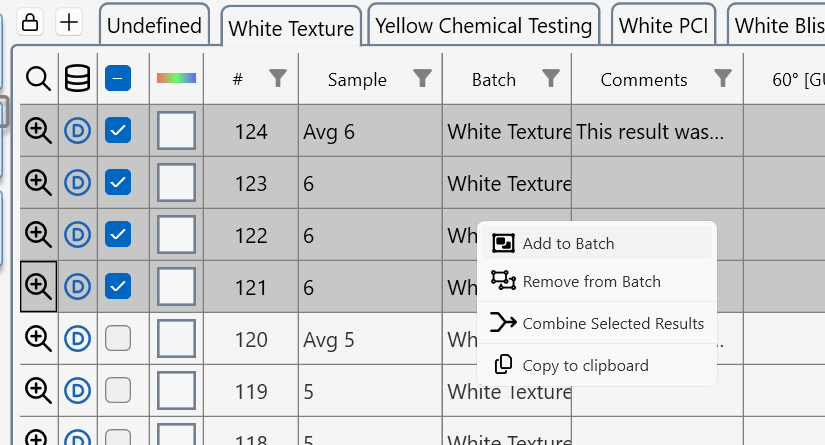Check the checkbox for row 120

click(x=118, y=338)
